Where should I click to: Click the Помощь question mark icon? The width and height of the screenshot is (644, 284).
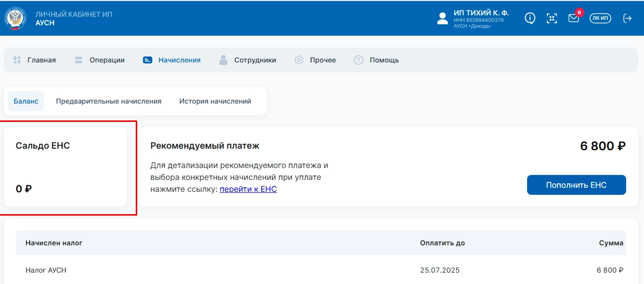click(359, 60)
